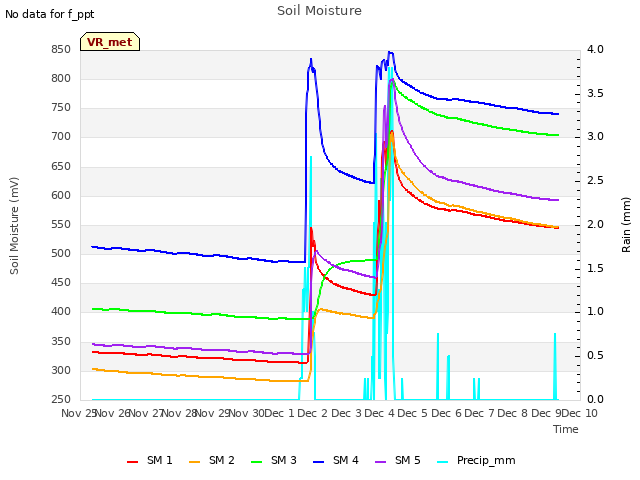Click the 850 left-axis tick
The width and height of the screenshot is (640, 480).
[x=61, y=49]
